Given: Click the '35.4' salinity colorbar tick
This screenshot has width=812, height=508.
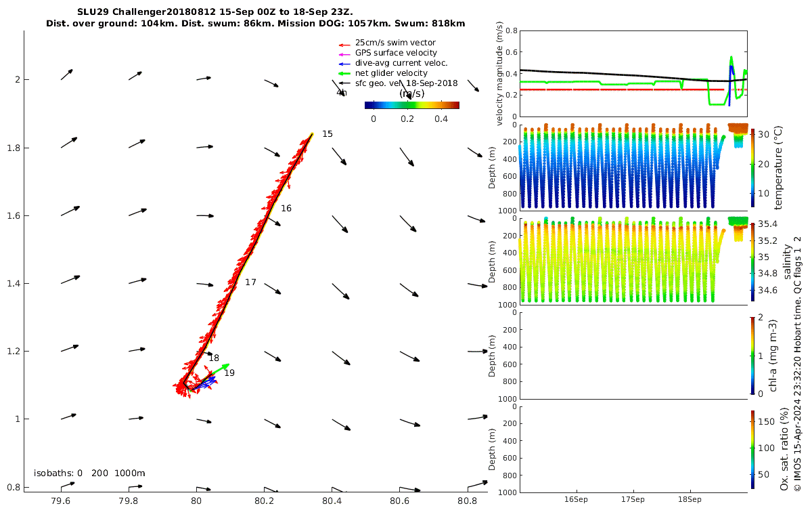Looking at the screenshot, I should (x=766, y=224).
